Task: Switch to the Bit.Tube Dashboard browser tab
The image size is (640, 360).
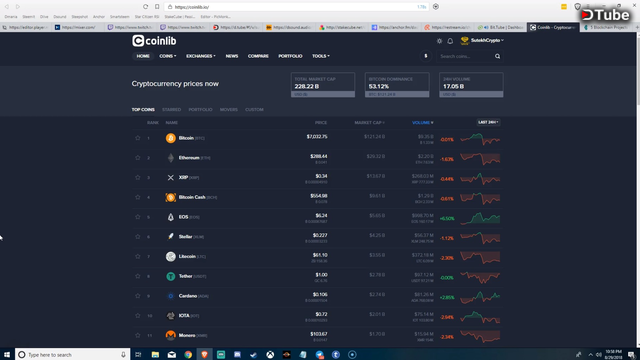Action: pos(501,27)
